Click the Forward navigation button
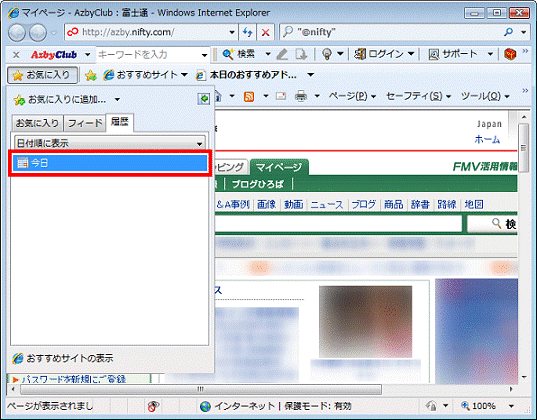Image resolution: width=537 pixels, height=420 pixels. [x=38, y=33]
